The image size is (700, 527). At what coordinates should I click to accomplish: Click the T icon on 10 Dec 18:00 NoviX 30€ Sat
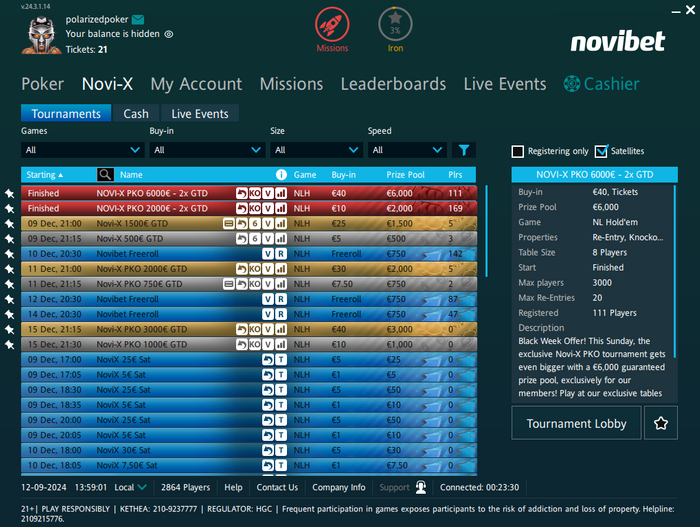coord(280,450)
